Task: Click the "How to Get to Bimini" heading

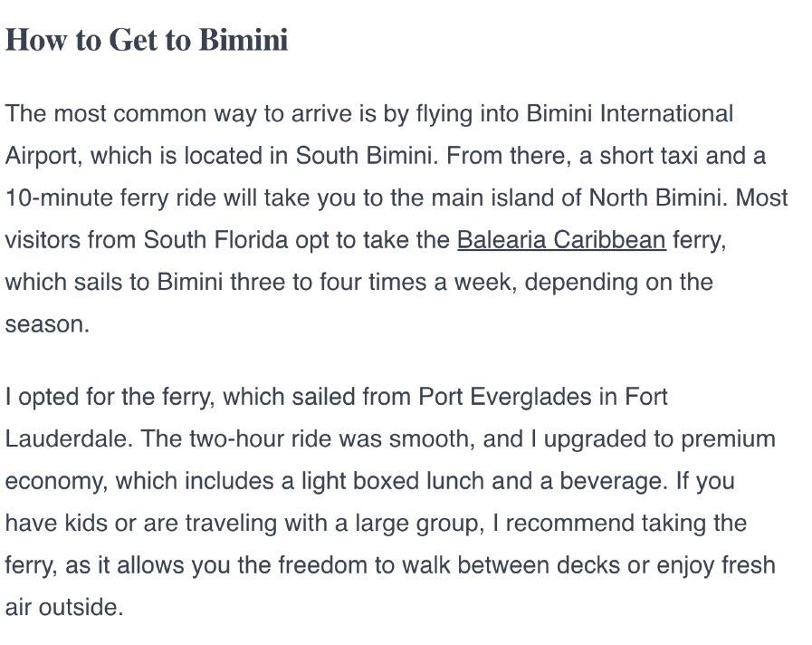Action: tap(147, 39)
